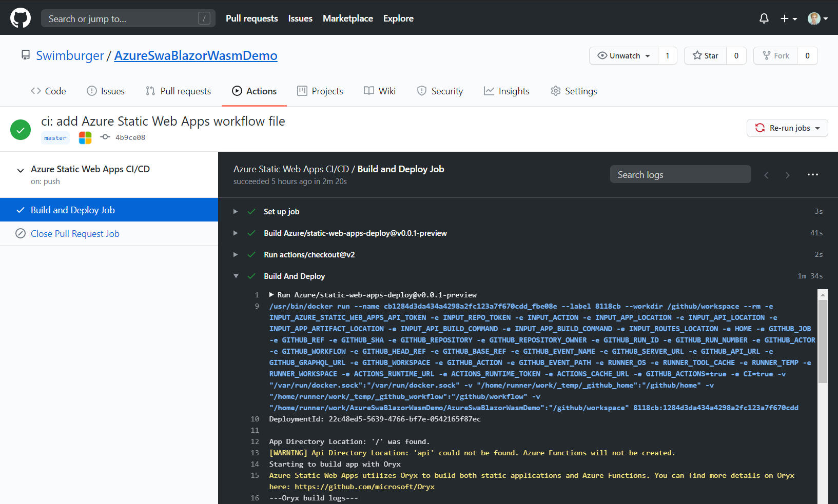Viewport: 838px width, 504px height.
Task: Open the Re-run jobs dropdown
Action: click(x=787, y=128)
